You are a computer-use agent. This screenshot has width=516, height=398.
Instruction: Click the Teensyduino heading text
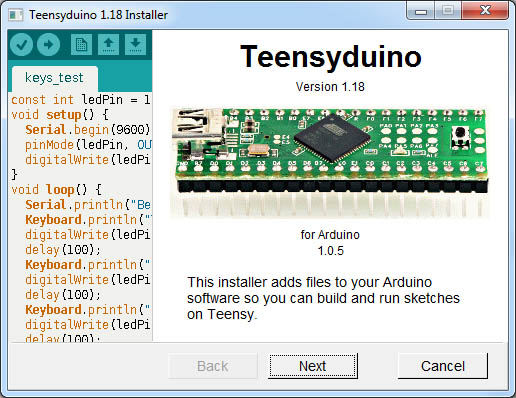click(331, 57)
